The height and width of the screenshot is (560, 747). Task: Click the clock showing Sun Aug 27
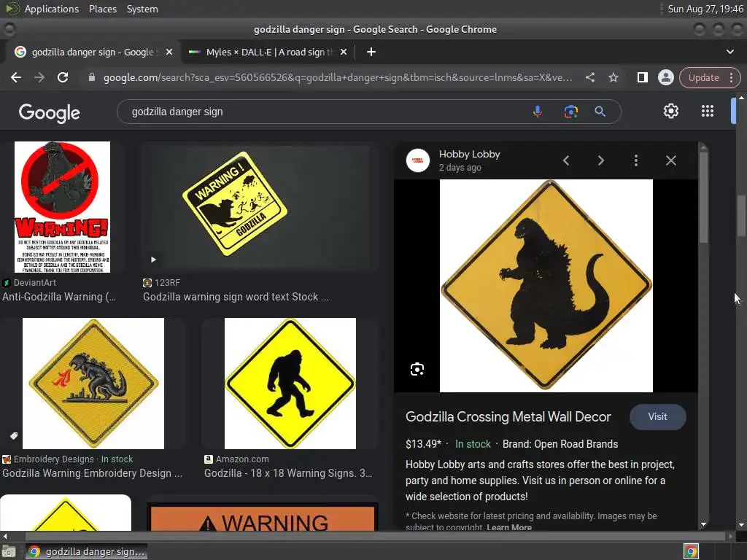[x=705, y=9]
